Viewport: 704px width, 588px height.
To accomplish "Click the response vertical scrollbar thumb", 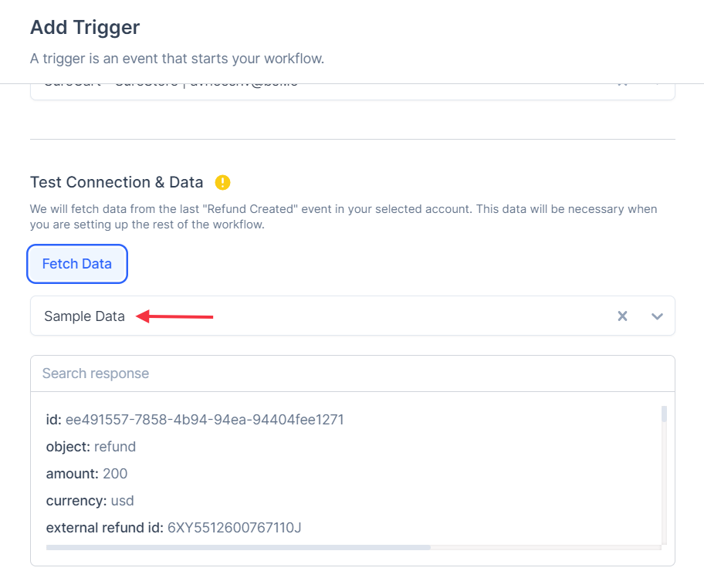I will pos(664,414).
